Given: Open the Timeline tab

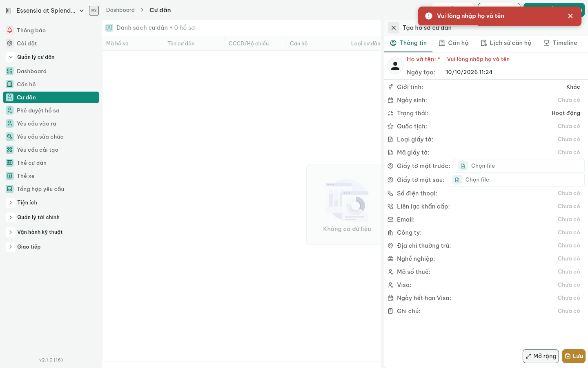Looking at the screenshot, I should coord(560,43).
